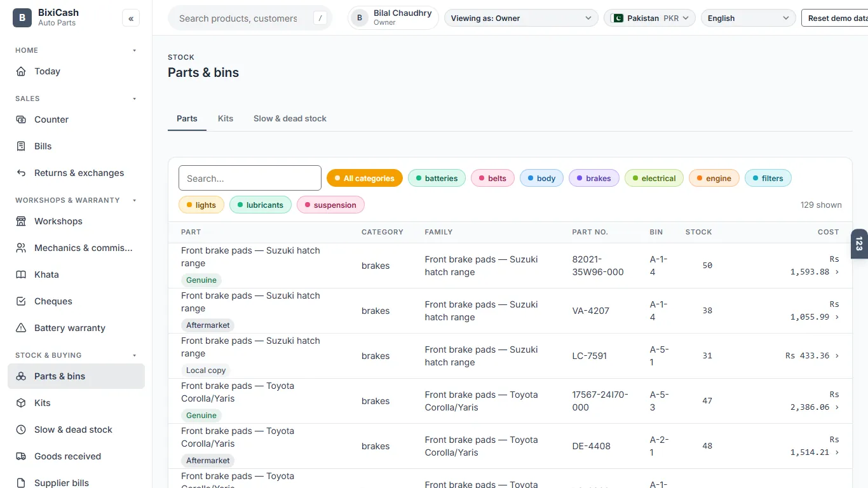The image size is (868, 488).
Task: Click the Returns & exchanges arrow icon
Action: point(21,173)
